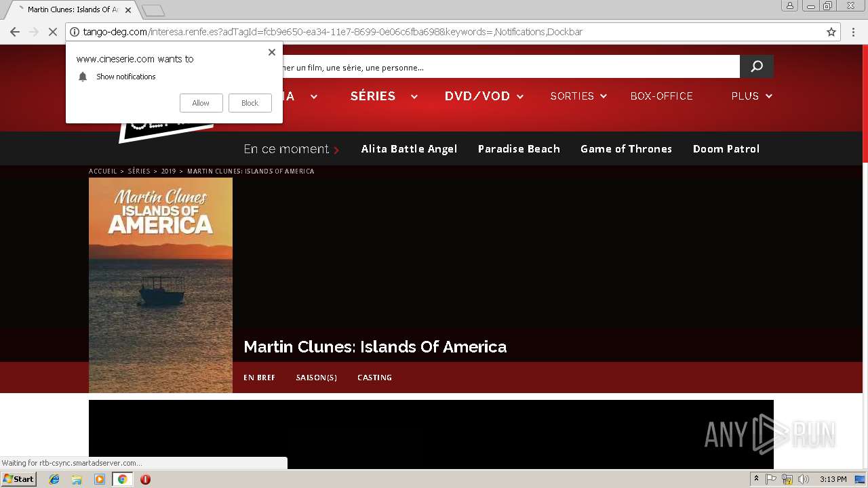Viewport: 868px width, 488px height.
Task: Go to BOX-OFFICE page
Action: 661,96
